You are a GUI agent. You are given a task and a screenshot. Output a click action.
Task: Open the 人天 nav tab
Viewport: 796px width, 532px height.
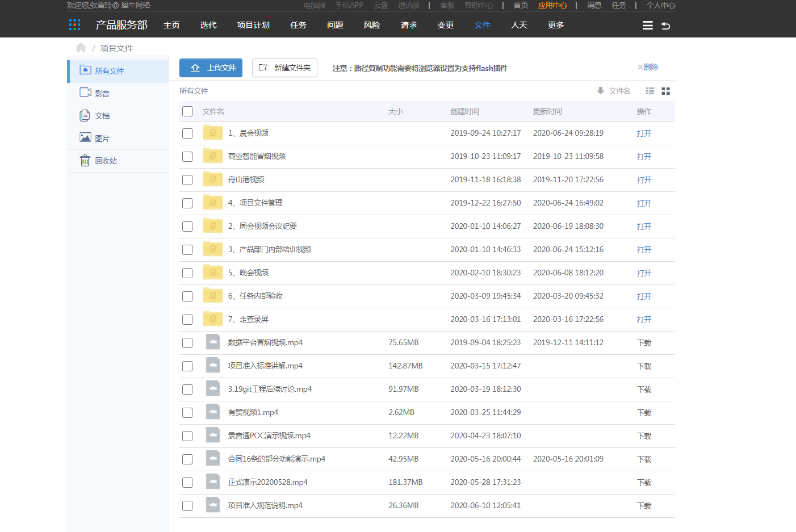point(519,25)
